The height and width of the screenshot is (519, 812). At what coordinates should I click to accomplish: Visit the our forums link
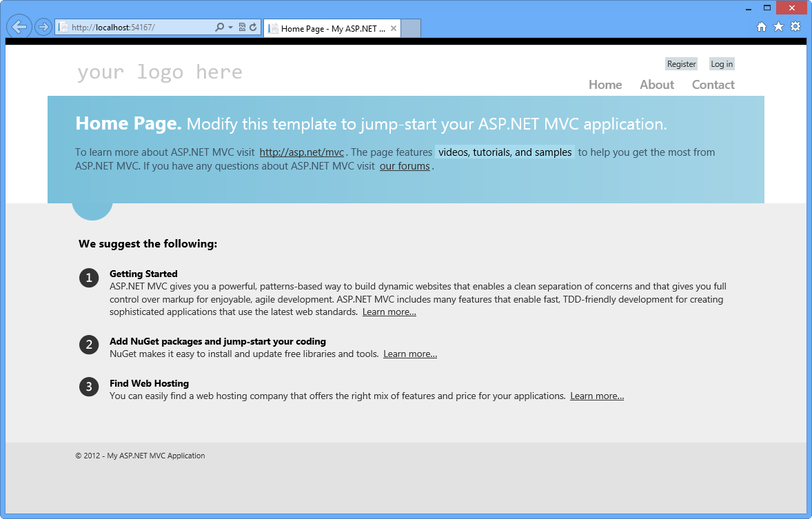[x=405, y=165]
